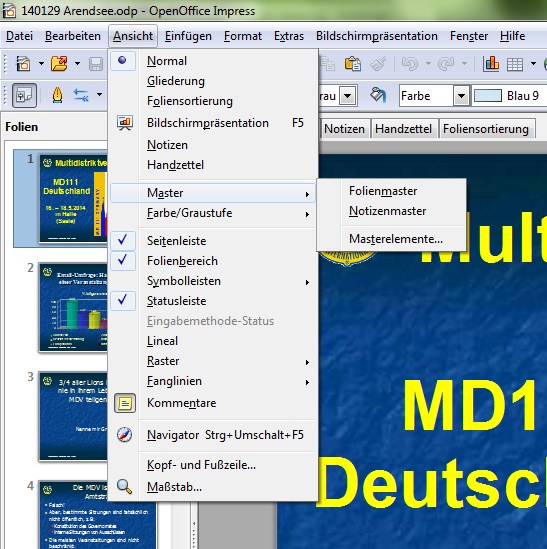Image resolution: width=547 pixels, height=549 pixels.
Task: Click the compass icon beside Navigator
Action: pyautogui.click(x=124, y=435)
